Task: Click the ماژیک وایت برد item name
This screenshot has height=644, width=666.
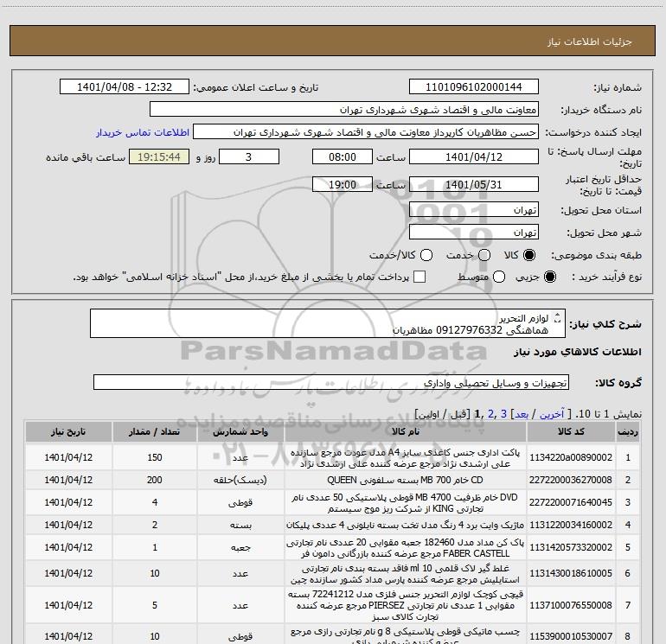Action: pyautogui.click(x=405, y=525)
